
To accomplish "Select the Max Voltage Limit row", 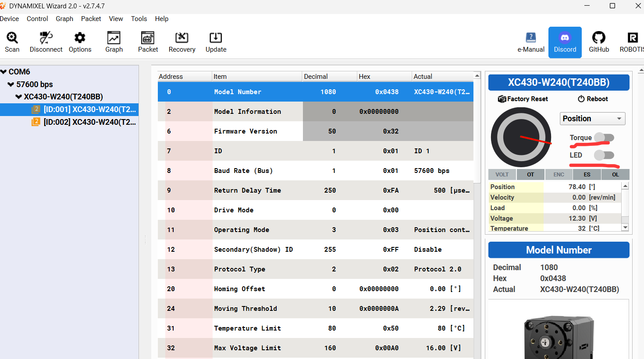I will [316, 348].
